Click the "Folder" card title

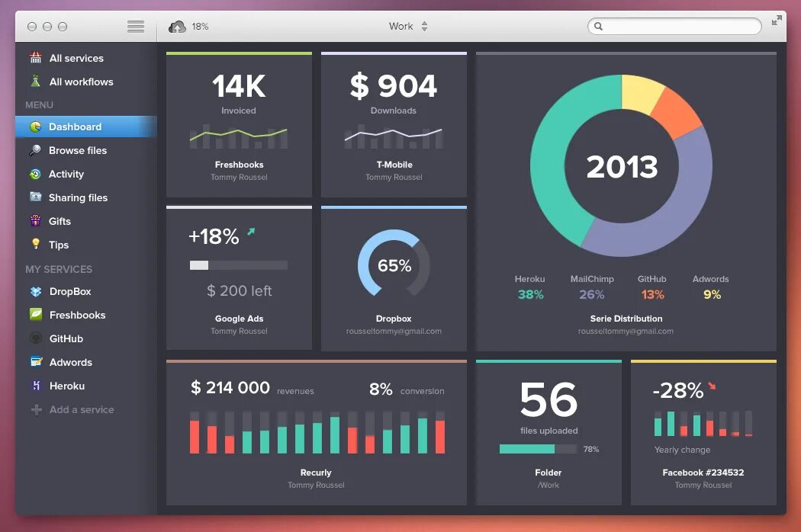point(548,473)
